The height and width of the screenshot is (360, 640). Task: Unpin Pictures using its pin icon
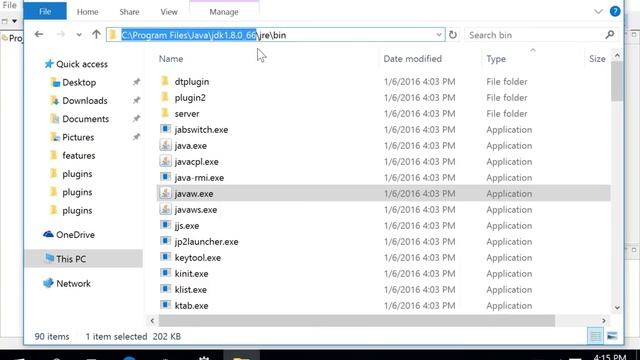click(x=136, y=137)
